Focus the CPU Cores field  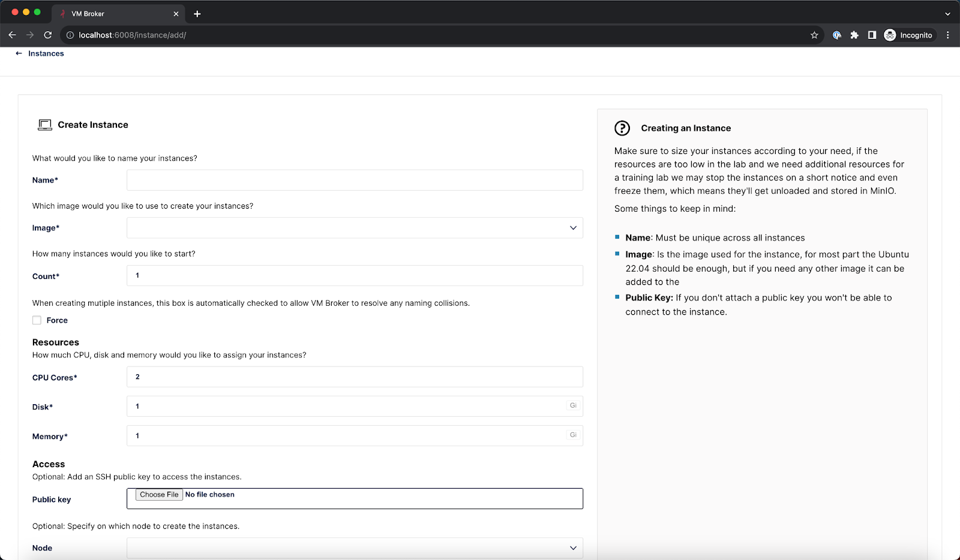355,377
